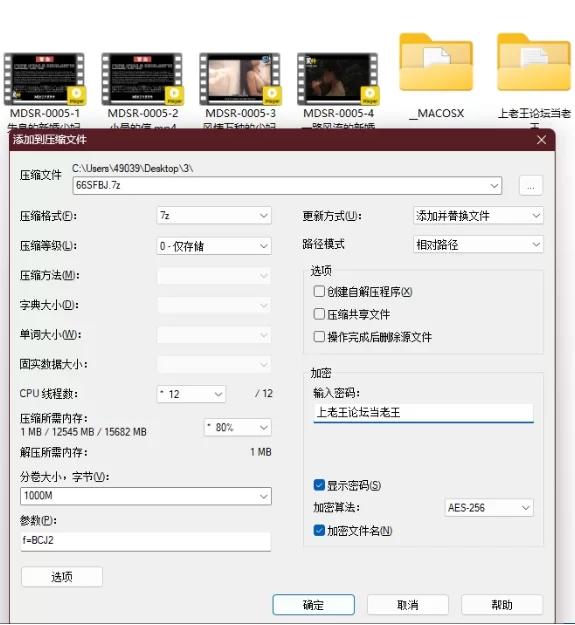Click the 输入密码 password field
The height and width of the screenshot is (625, 575).
(x=423, y=413)
